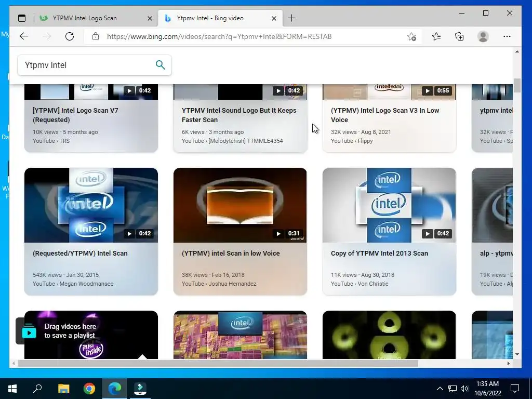Show hidden system tray icons

(x=440, y=389)
